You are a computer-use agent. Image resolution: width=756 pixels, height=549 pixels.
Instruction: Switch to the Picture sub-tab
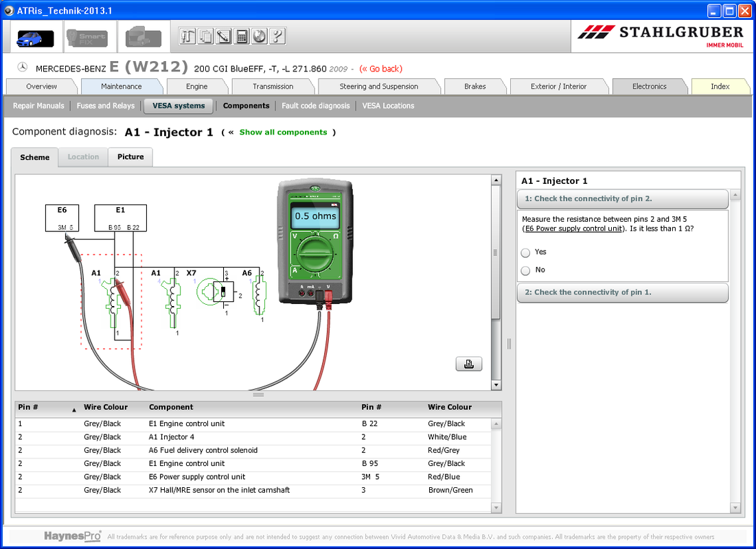point(130,157)
